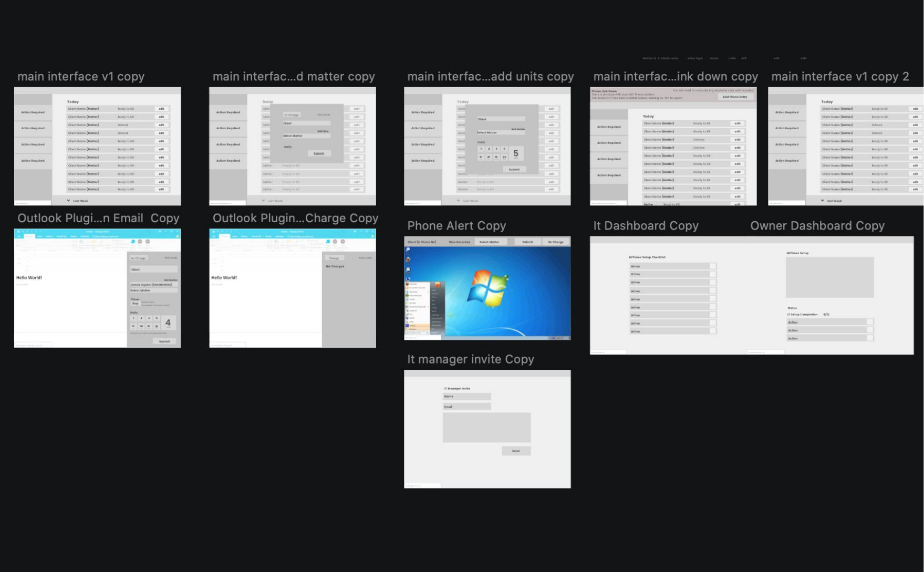Screen dimensions: 924x572
Task: Expand Last Week chevron in main interface v1 copy 2
Action: click(x=823, y=201)
